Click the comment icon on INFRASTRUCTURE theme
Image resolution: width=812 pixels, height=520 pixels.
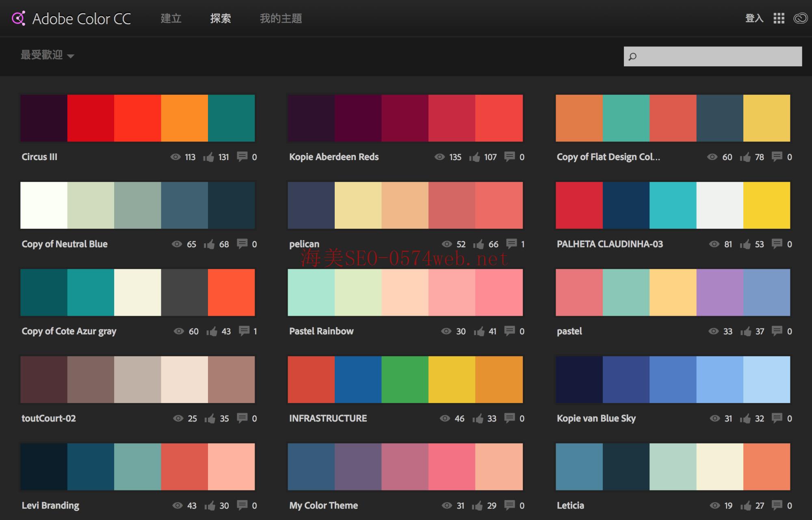click(510, 418)
